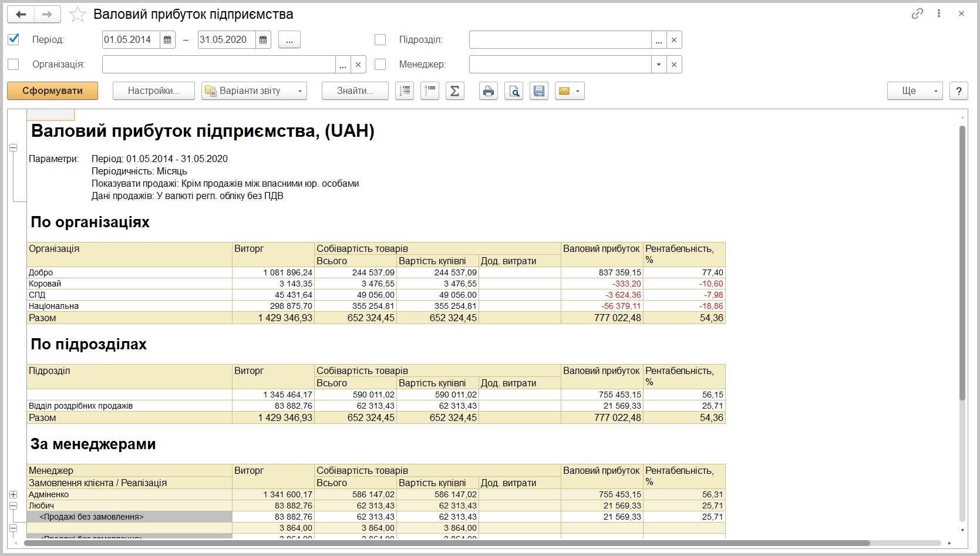The image size is (980, 556).
Task: Copy link using the chain icon
Action: [x=917, y=14]
